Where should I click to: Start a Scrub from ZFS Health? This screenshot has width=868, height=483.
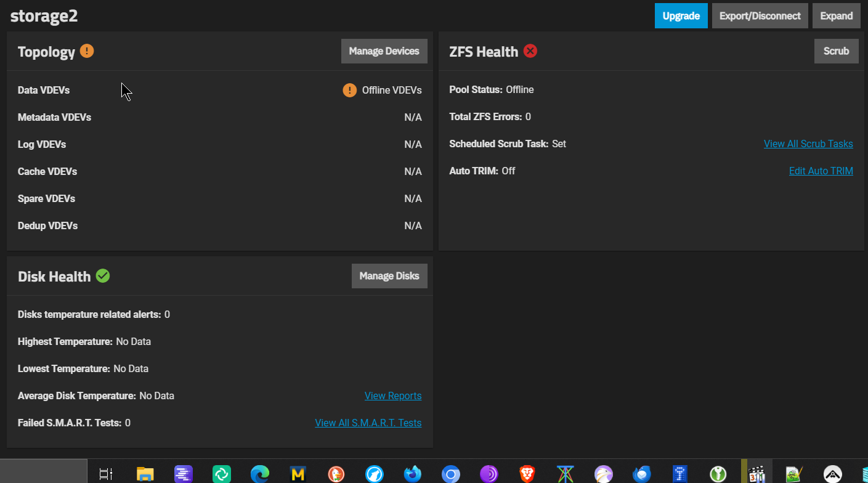pos(836,51)
